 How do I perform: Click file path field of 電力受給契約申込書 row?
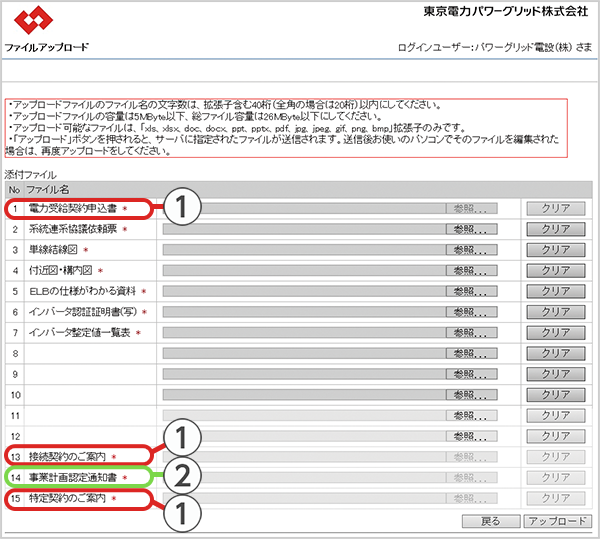click(304, 208)
